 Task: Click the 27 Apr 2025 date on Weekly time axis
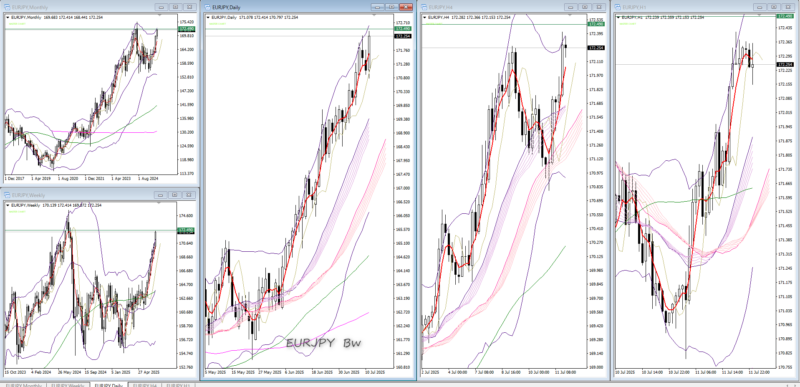click(x=149, y=373)
